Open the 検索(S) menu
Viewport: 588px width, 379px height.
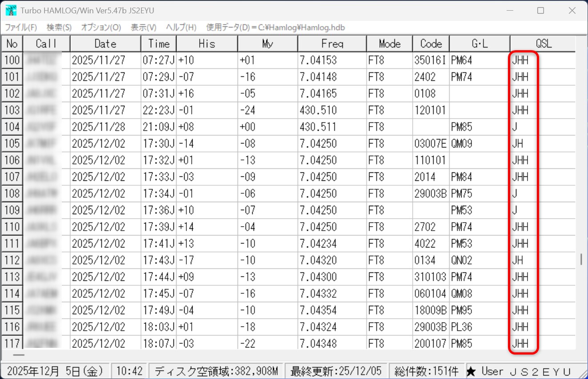click(59, 28)
